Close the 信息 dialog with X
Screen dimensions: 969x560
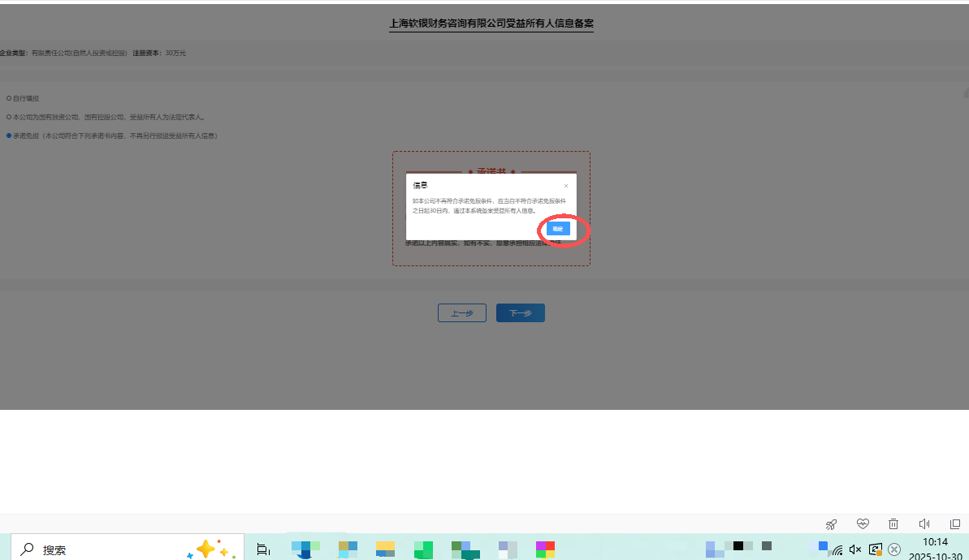566,186
